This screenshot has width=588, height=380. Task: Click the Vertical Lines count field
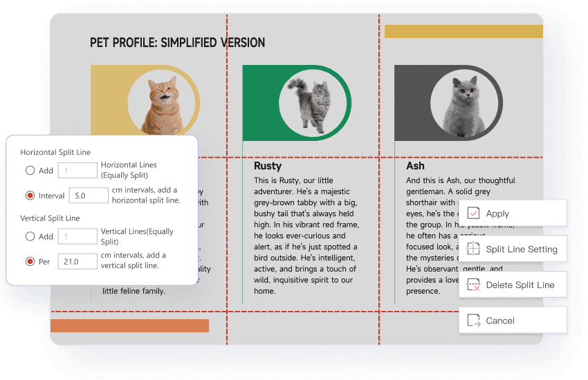coord(77,236)
